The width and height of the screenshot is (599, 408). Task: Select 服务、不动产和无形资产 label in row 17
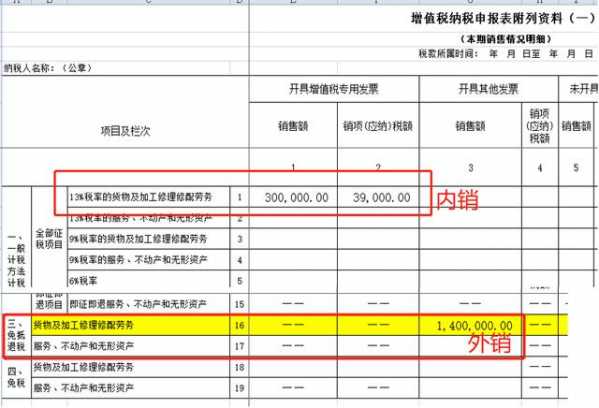(x=130, y=346)
